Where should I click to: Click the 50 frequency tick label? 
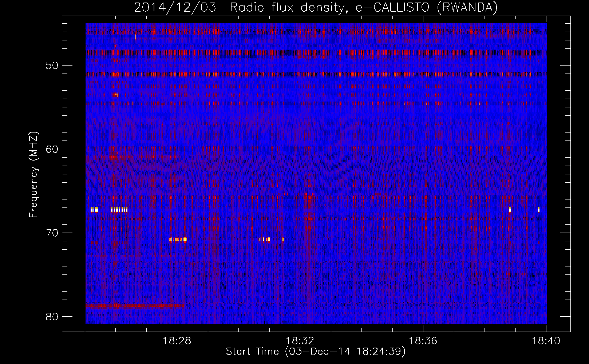(52, 66)
